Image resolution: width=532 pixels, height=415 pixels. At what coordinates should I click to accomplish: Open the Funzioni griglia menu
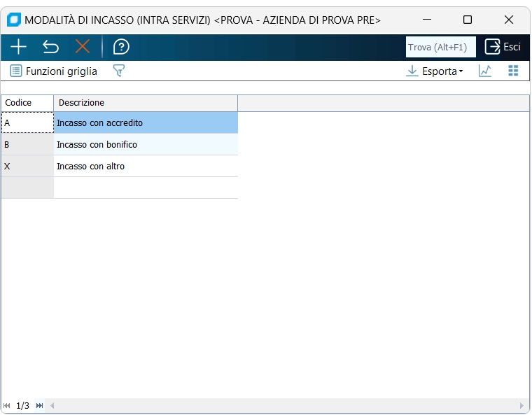[x=53, y=71]
